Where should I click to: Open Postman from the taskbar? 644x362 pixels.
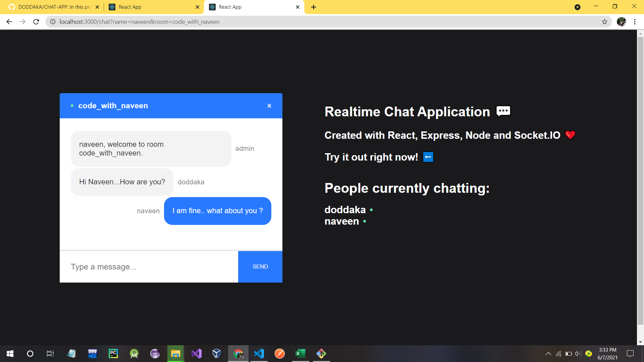(x=279, y=354)
